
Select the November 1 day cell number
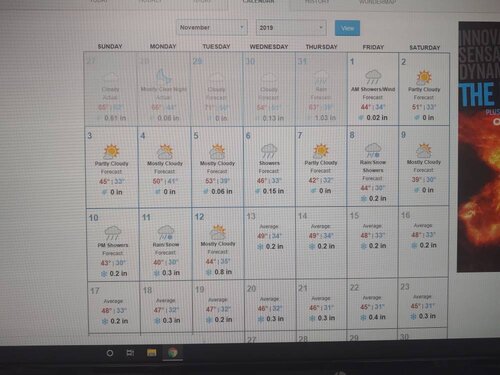point(352,62)
